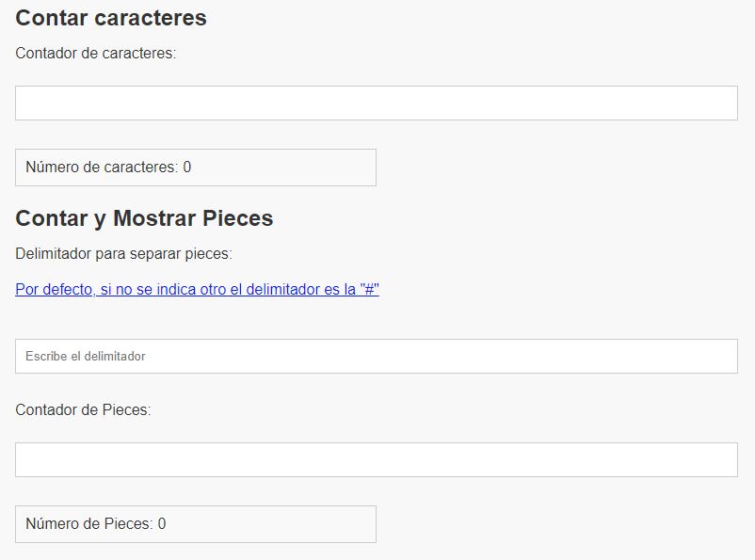Click the 'Delimitador para separar pieces:' label
755x560 pixels.
123,254
